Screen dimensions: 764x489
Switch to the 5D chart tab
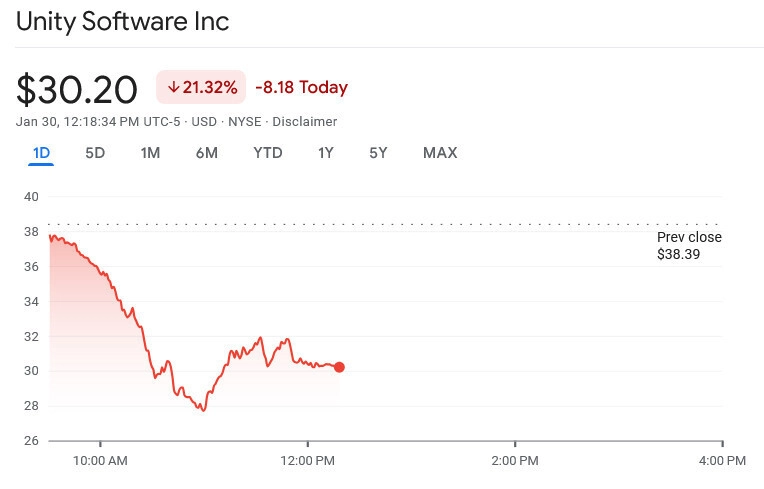pyautogui.click(x=95, y=153)
